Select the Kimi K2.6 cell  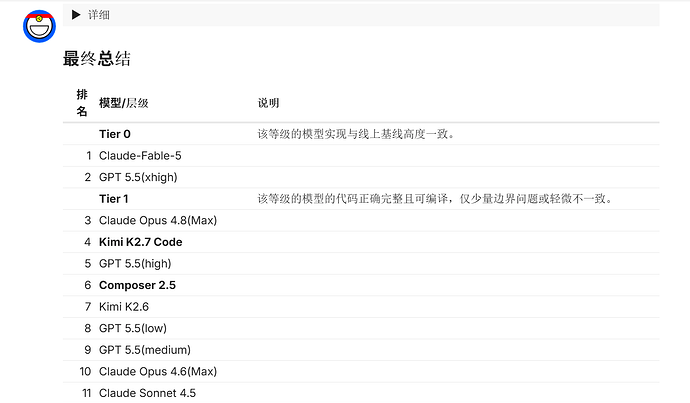[124, 306]
